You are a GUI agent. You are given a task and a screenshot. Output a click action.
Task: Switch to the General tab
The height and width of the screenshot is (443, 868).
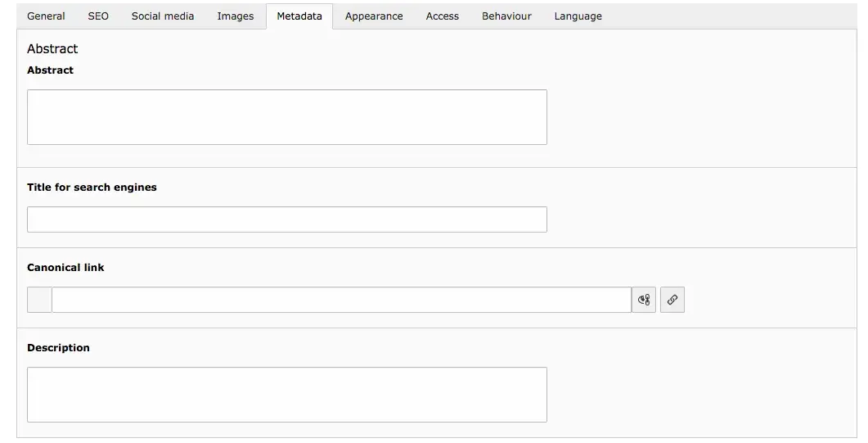click(x=46, y=16)
